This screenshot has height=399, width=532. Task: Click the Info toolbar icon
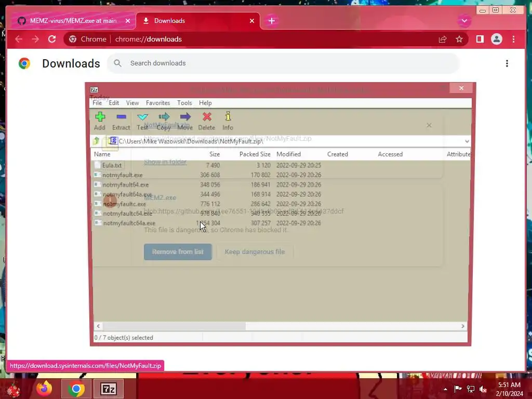pyautogui.click(x=228, y=121)
